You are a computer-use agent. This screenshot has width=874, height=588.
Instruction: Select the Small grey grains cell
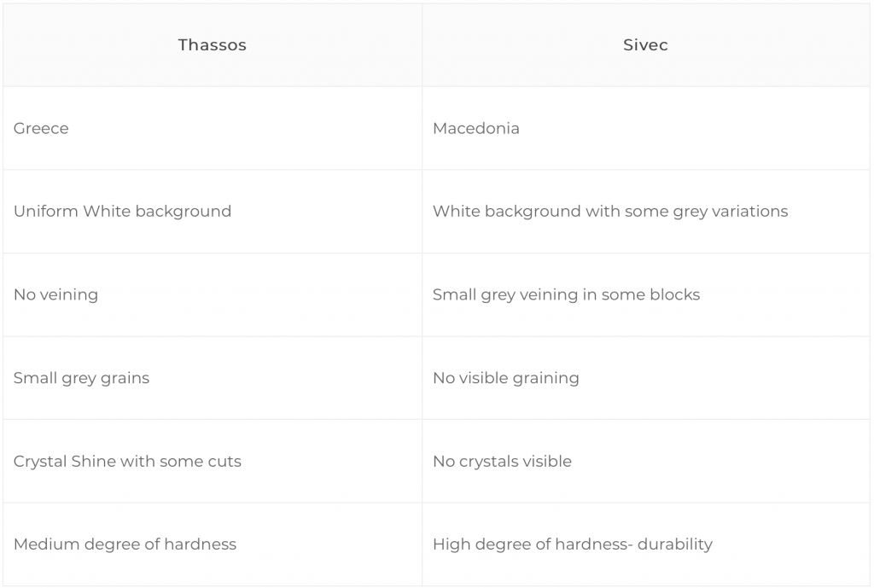(x=213, y=378)
